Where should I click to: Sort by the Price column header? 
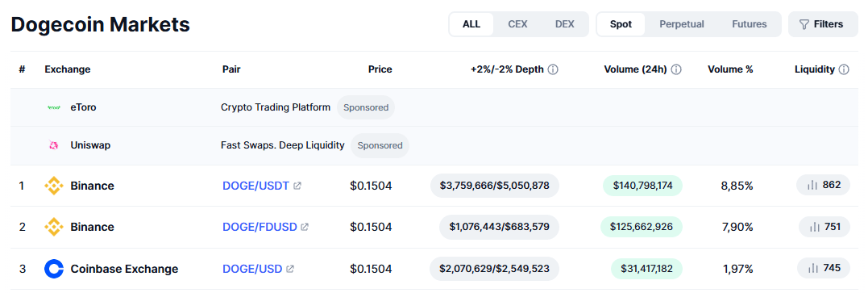(x=380, y=69)
